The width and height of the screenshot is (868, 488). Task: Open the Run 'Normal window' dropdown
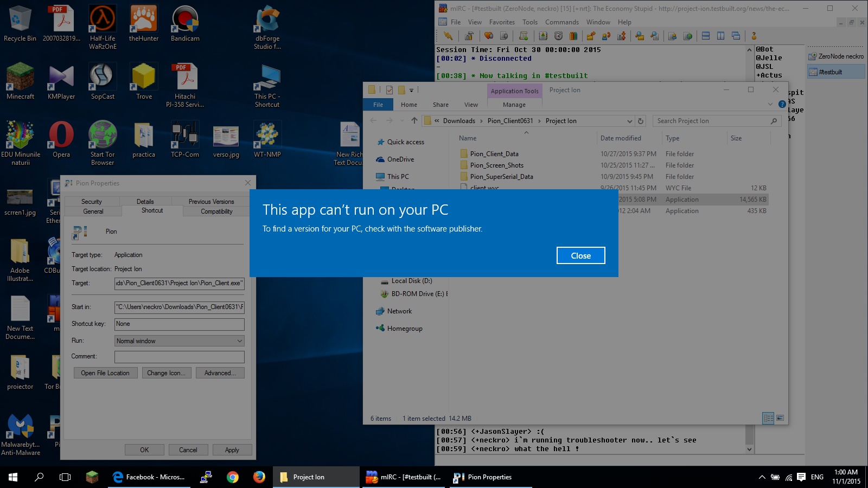coord(180,341)
